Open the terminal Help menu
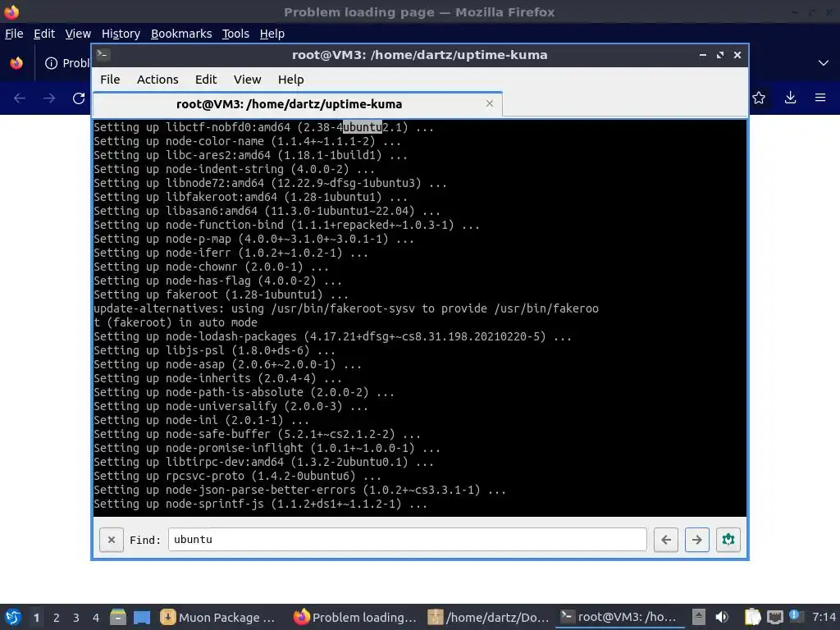Image resolution: width=840 pixels, height=630 pixels. coord(291,80)
